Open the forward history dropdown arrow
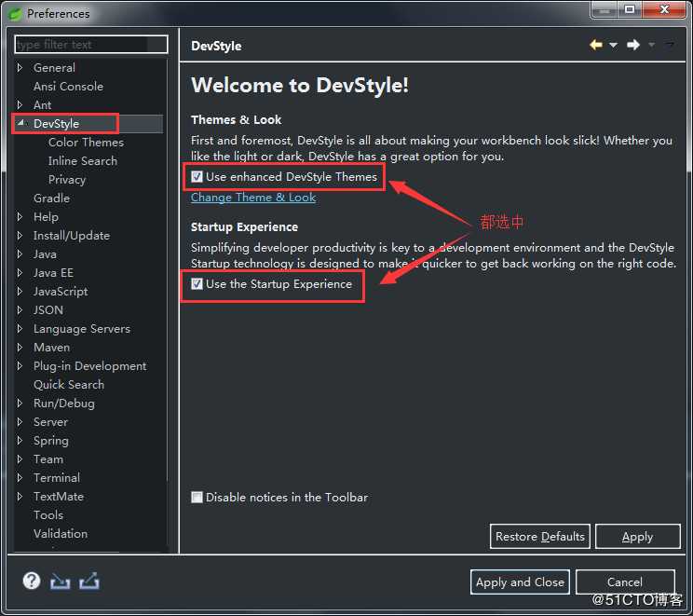Screen dimensions: 693x616 [651, 45]
